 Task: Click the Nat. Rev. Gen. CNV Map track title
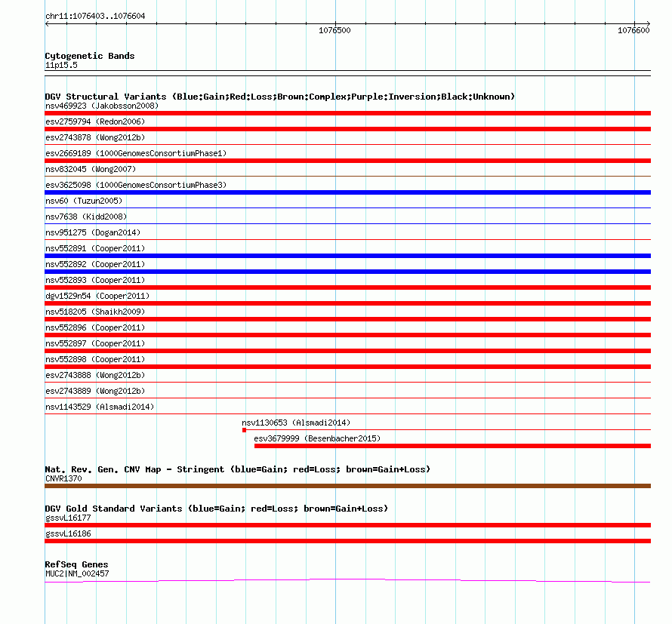[x=237, y=469]
